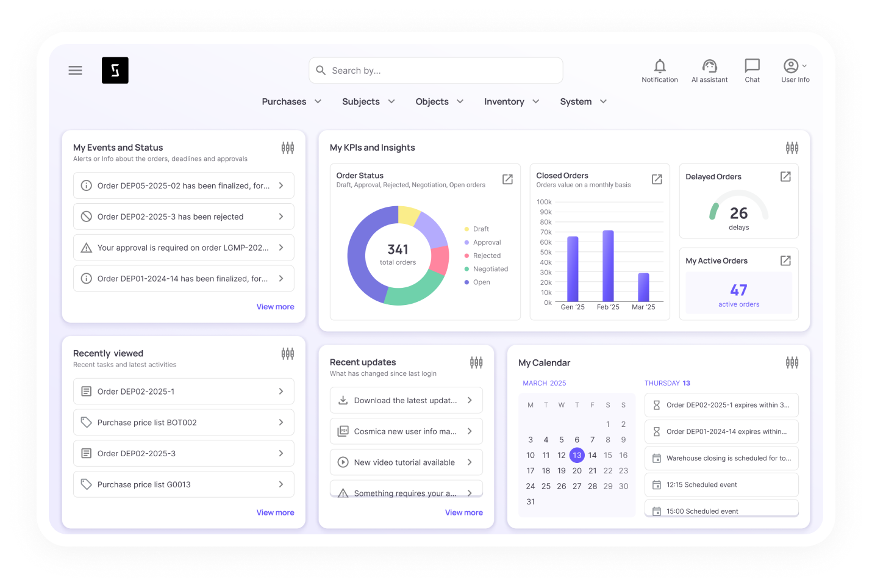Toggle the Open legend item in Order Status
872x588 pixels.
click(x=481, y=282)
